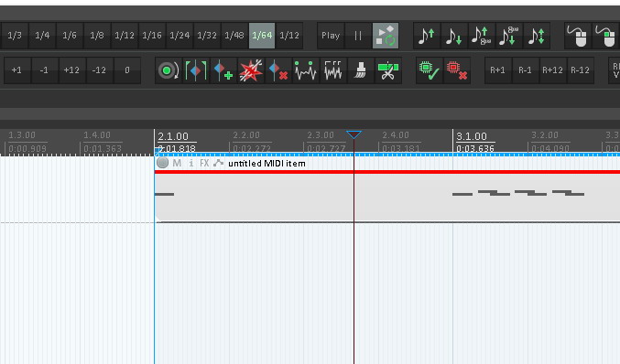620x364 pixels.
Task: Click the item envelope icon beside FX
Action: (x=218, y=163)
